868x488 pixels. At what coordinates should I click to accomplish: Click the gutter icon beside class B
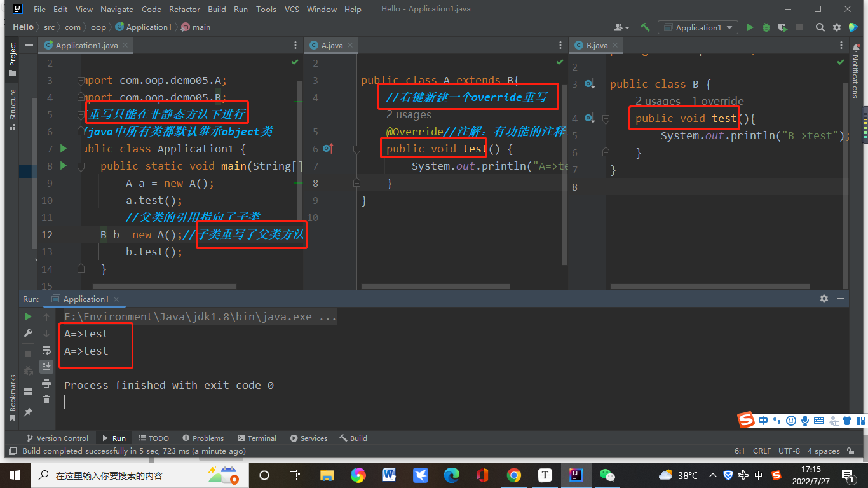pyautogui.click(x=590, y=84)
